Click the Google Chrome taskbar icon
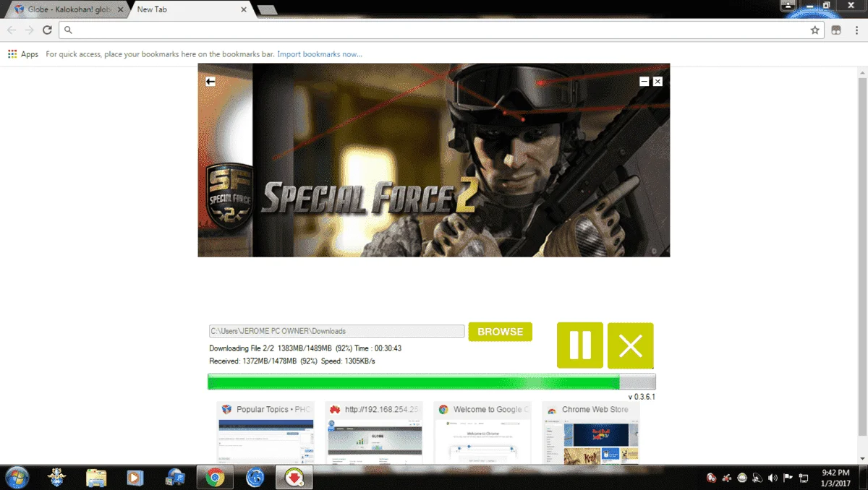The height and width of the screenshot is (490, 868). click(214, 477)
